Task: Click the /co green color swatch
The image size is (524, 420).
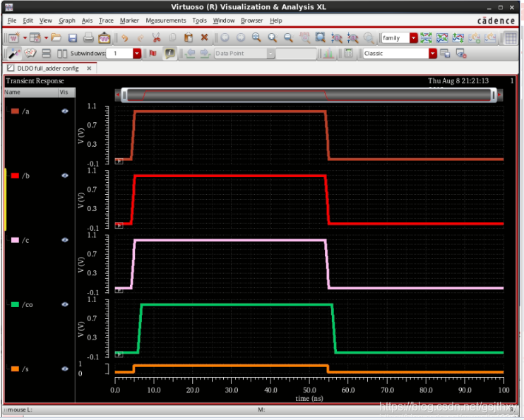Action: (x=15, y=305)
